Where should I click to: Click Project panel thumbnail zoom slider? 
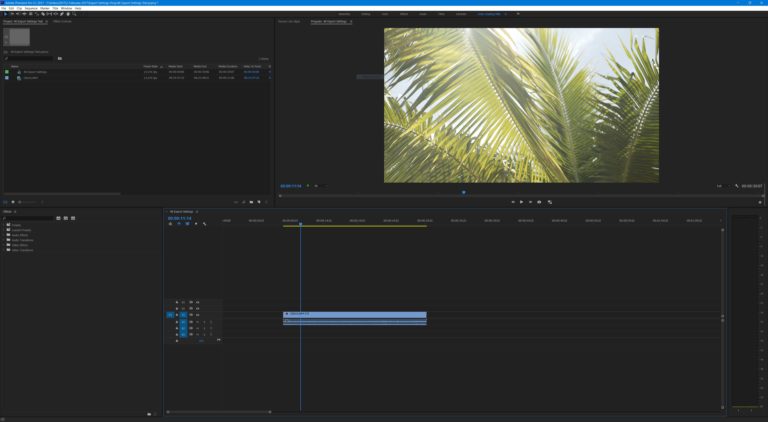(x=28, y=202)
